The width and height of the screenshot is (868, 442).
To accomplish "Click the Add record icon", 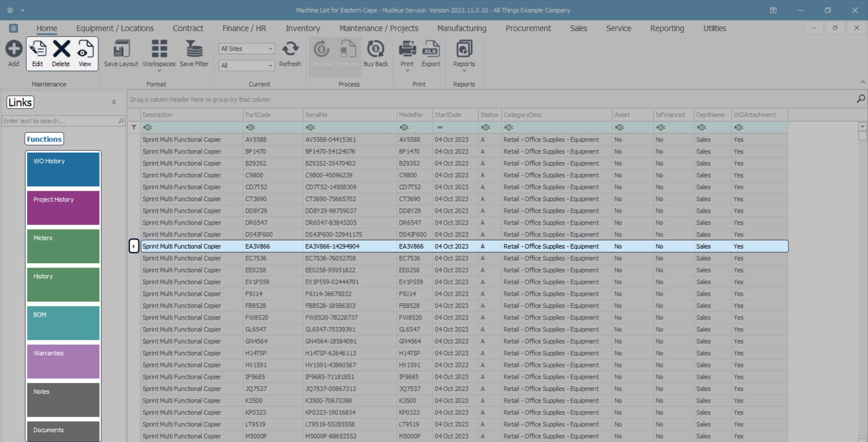I will pyautogui.click(x=14, y=49).
